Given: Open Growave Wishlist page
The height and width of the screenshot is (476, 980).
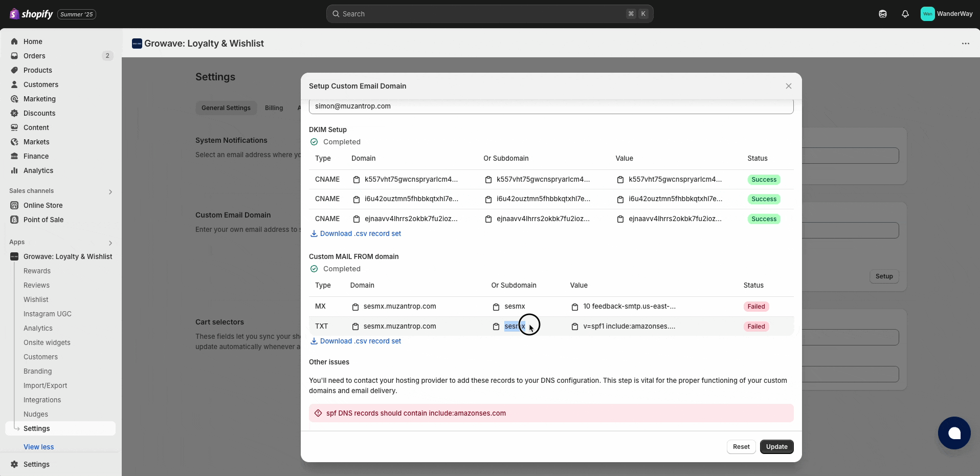Looking at the screenshot, I should (36, 299).
